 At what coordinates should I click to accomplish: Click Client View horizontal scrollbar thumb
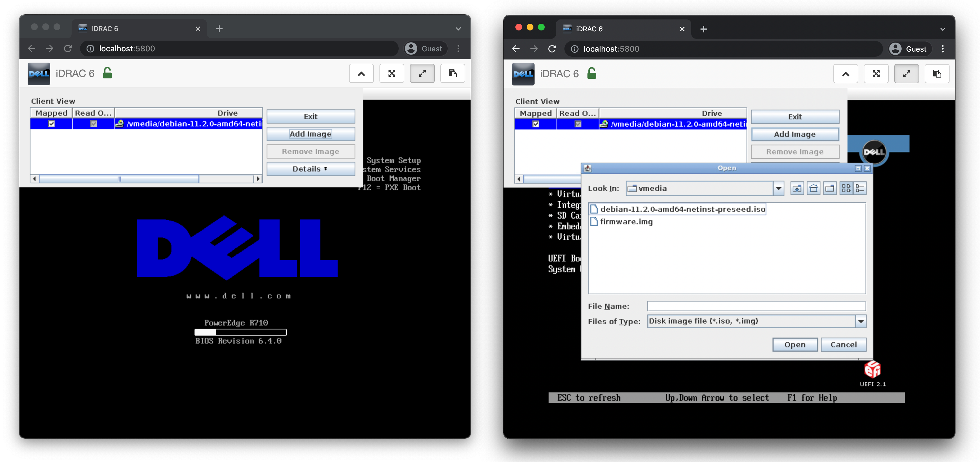tap(119, 179)
